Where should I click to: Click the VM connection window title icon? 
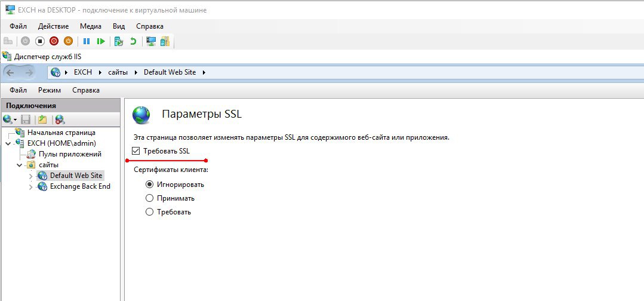pyautogui.click(x=10, y=10)
